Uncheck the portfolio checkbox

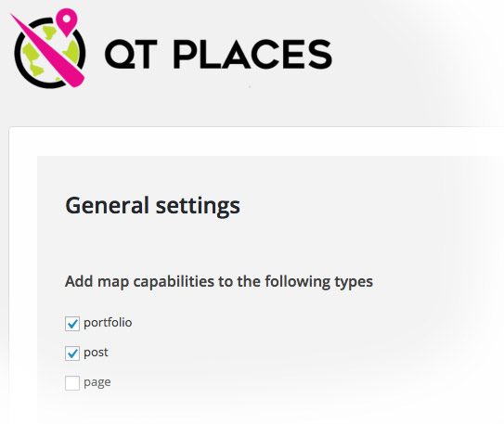(x=72, y=324)
